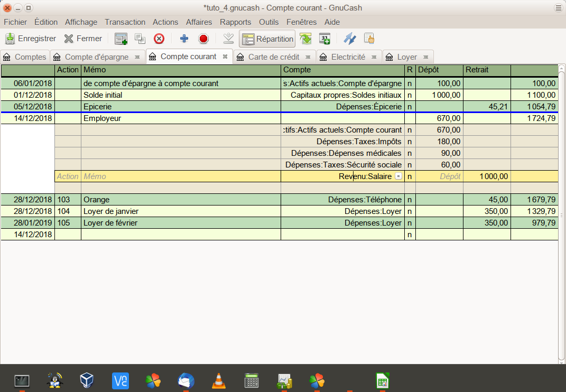Click the duplicate transaction icon
566x392 pixels.
click(140, 39)
